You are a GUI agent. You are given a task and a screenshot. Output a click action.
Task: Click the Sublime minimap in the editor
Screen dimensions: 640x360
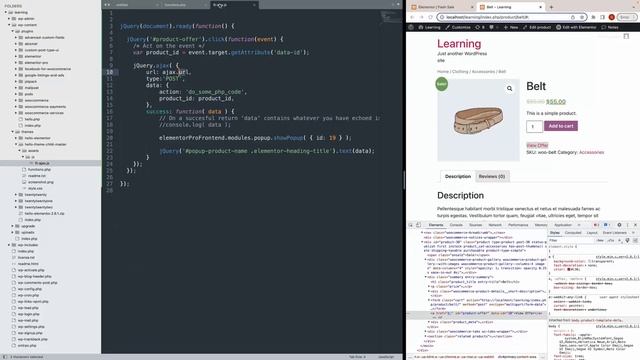coord(391,17)
